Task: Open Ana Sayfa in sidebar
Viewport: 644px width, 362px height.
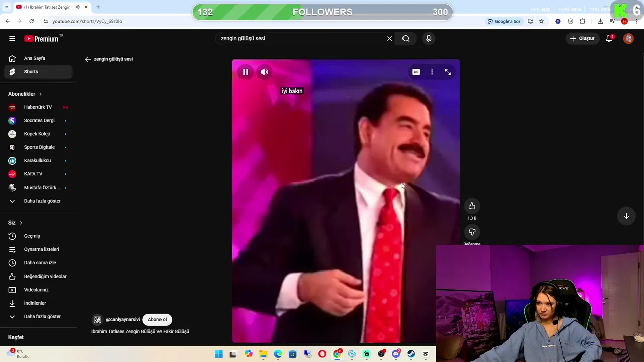Action: 38,58
